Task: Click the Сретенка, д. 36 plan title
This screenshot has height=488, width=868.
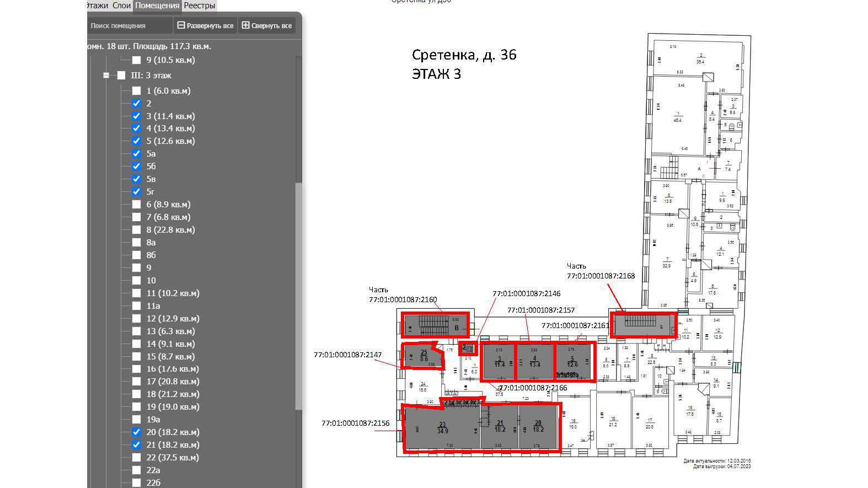Action: [464, 55]
